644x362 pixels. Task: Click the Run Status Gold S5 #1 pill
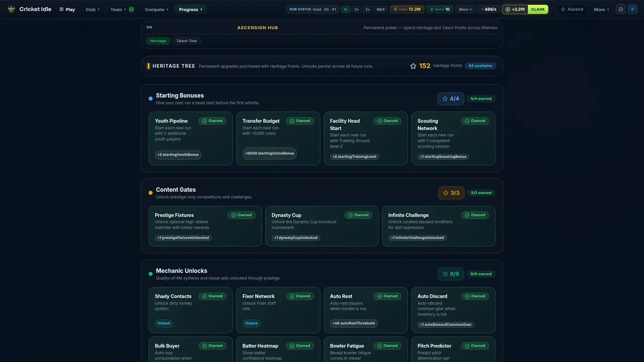click(x=312, y=9)
